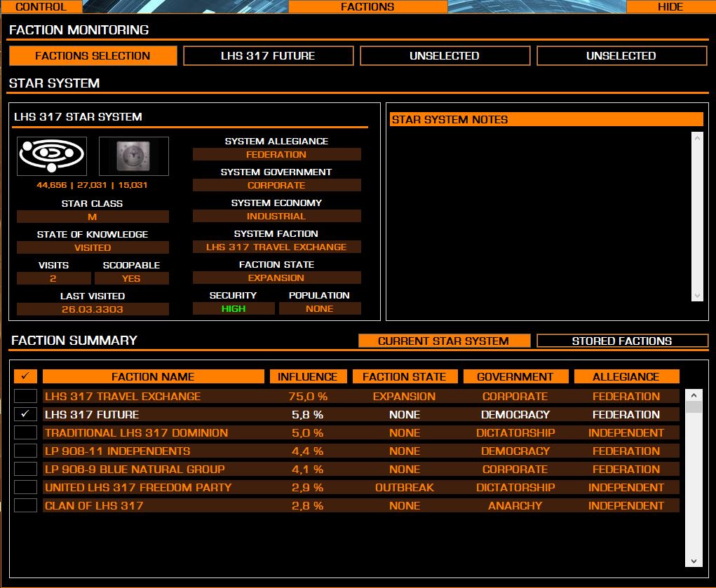This screenshot has height=588, width=716.
Task: Click the Hide button
Action: (x=670, y=6)
